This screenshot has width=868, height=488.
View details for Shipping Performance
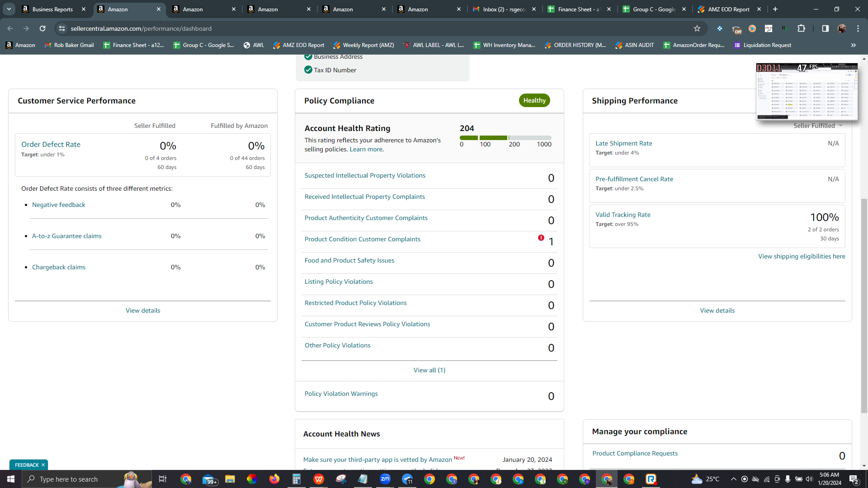coord(717,311)
